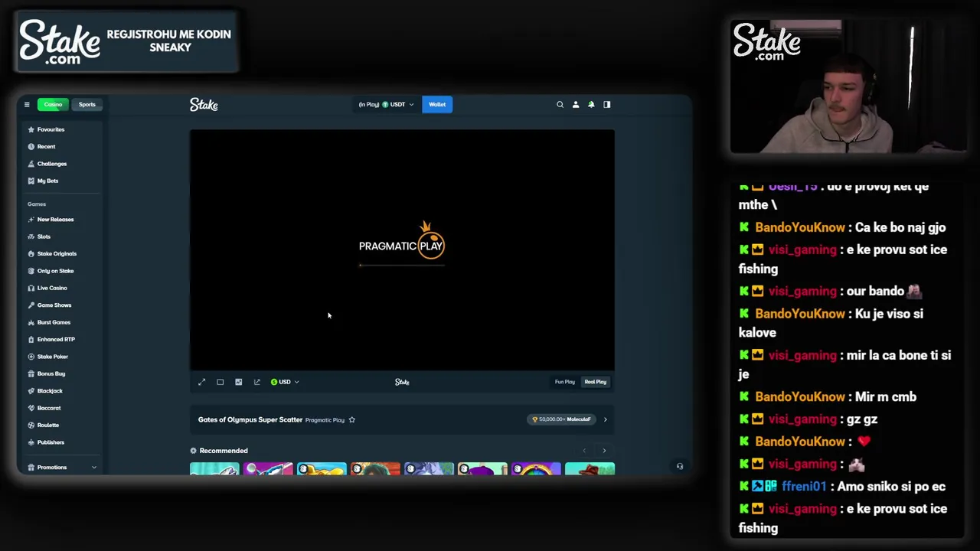980x551 pixels.
Task: Open Baccarat category
Action: click(49, 408)
